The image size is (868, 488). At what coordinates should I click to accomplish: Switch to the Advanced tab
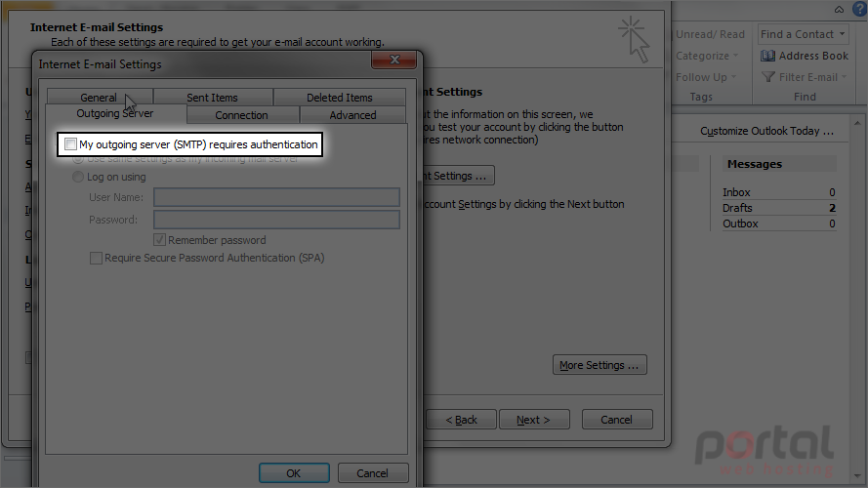[x=352, y=115]
